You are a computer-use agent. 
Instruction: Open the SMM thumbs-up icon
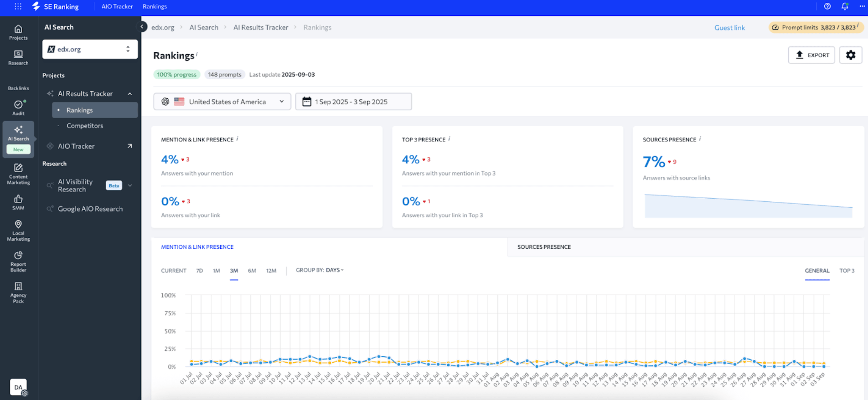[x=18, y=202]
